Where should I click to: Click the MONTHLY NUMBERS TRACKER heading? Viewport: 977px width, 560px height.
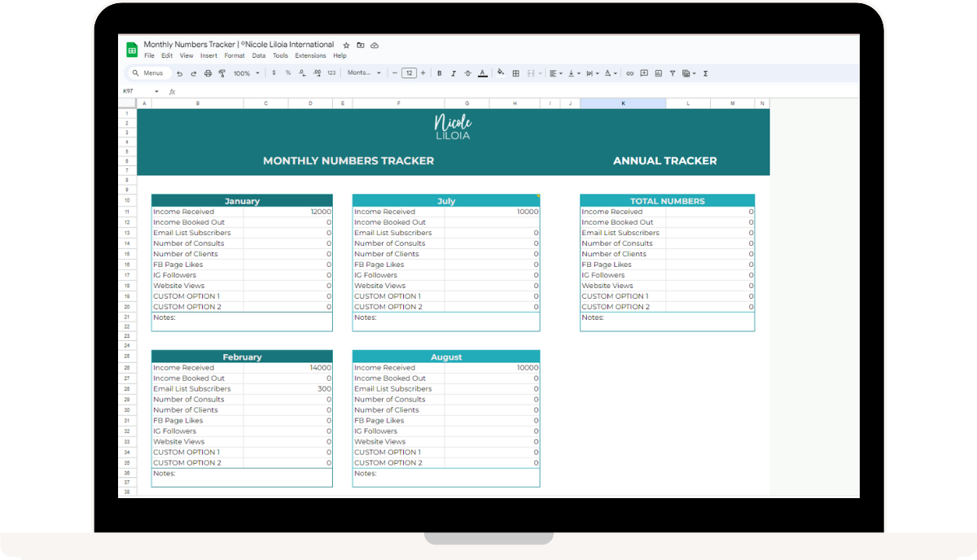point(348,161)
